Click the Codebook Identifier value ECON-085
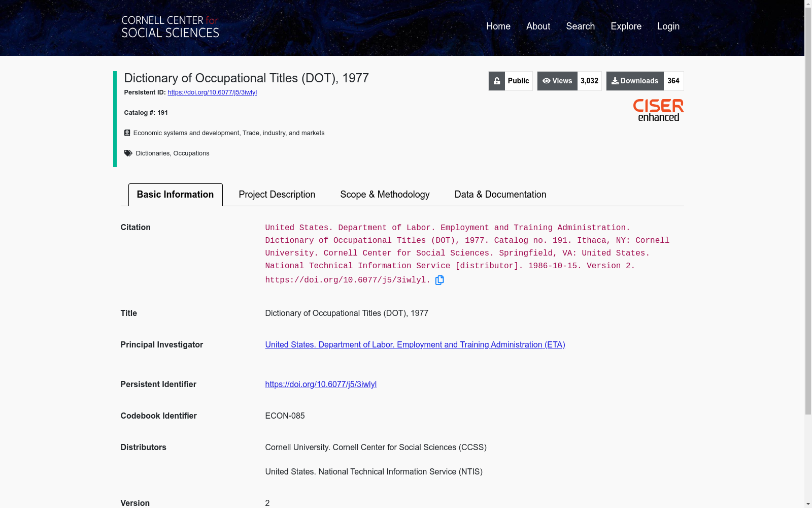The height and width of the screenshot is (508, 812). click(x=285, y=416)
